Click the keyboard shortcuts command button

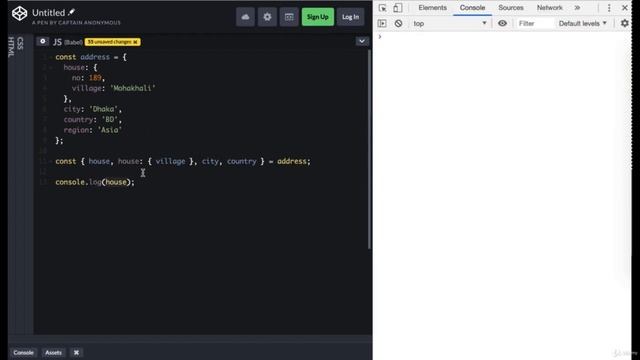[76, 352]
